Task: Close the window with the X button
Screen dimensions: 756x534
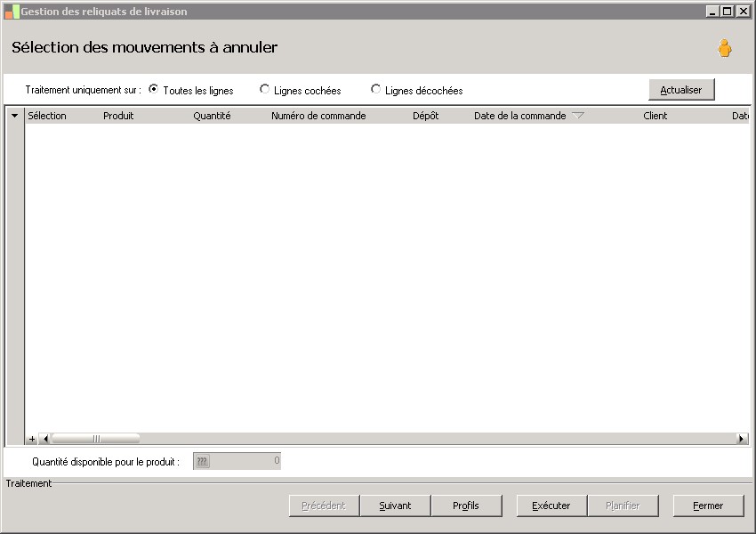Action: pos(743,12)
